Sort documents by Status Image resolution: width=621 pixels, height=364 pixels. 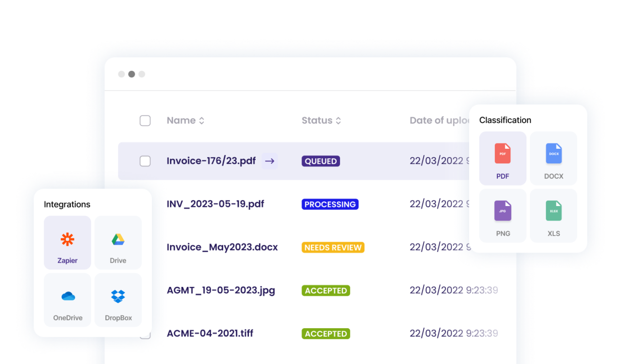321,120
